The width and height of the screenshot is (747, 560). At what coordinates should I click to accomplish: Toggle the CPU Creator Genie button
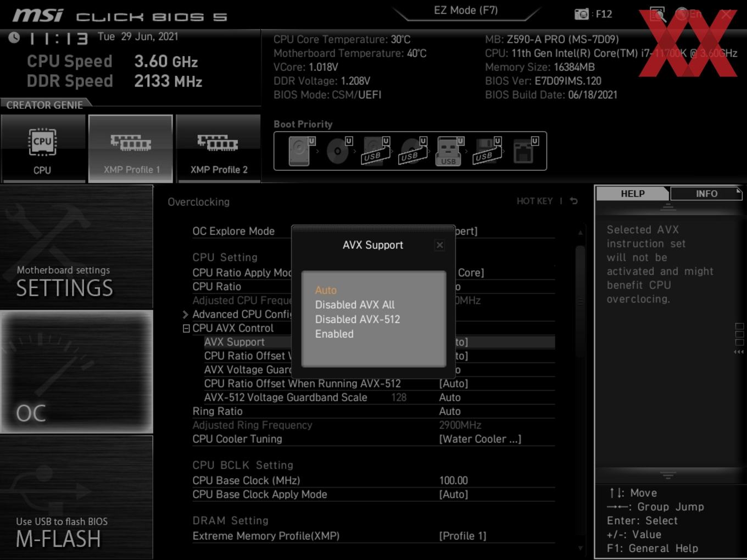(x=42, y=148)
